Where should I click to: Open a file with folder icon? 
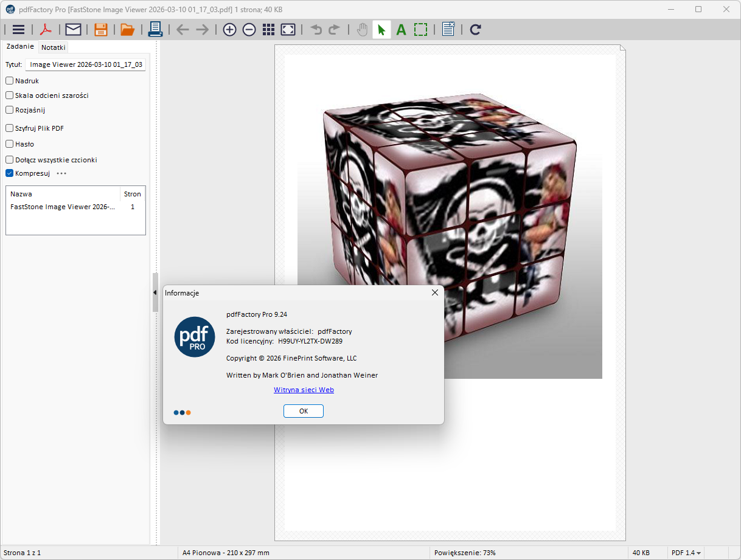tap(127, 29)
